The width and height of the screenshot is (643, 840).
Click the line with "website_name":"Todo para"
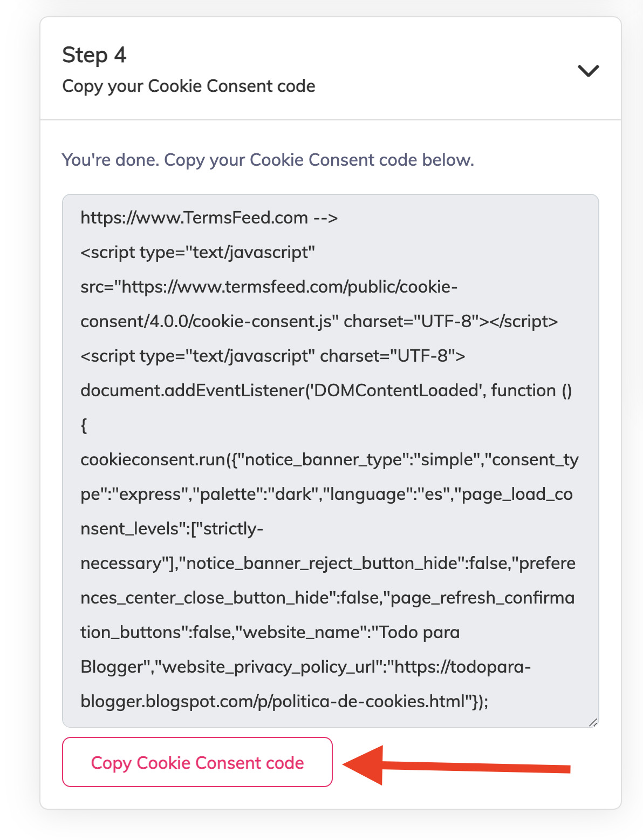click(270, 632)
